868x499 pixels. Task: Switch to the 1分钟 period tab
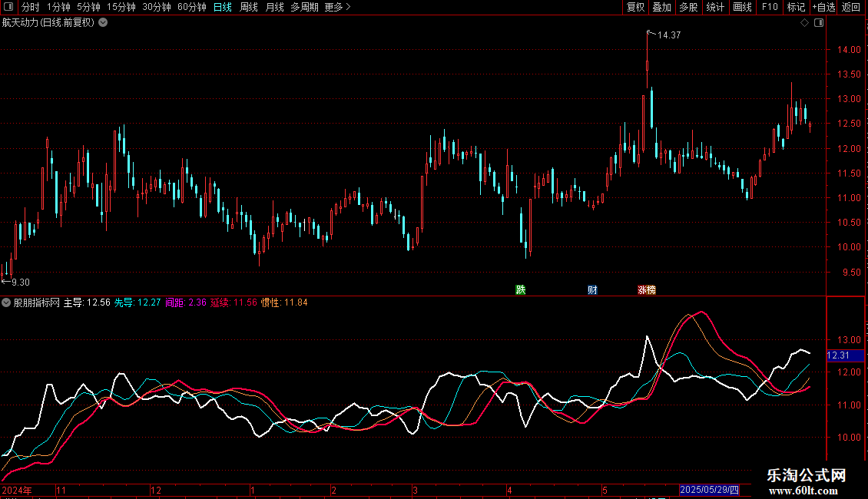tap(58, 7)
